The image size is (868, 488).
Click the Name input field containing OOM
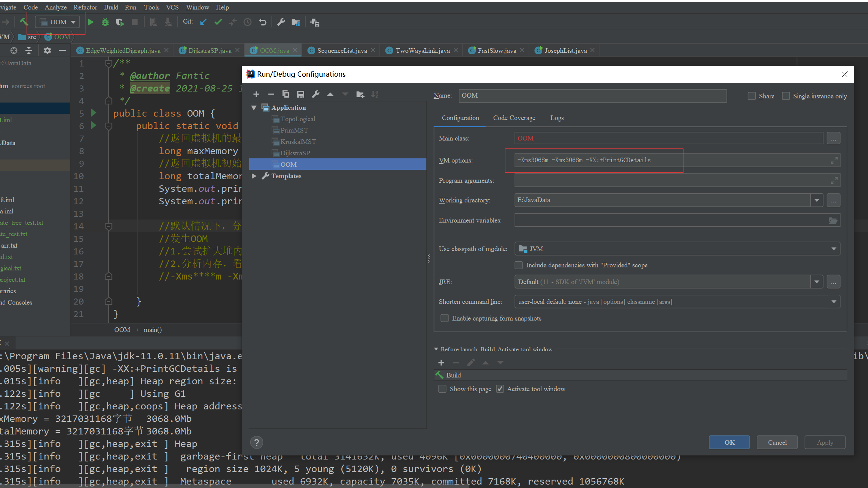(593, 96)
